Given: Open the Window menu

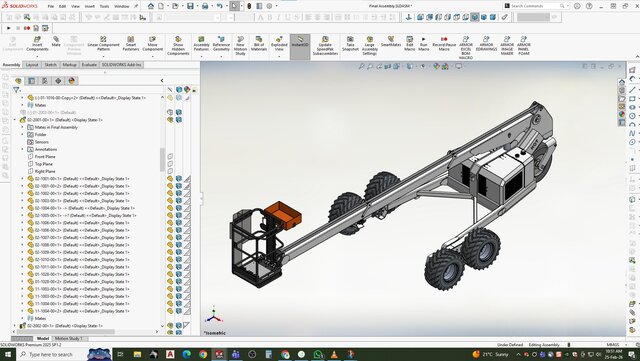Looking at the screenshot, I should pos(122,7).
